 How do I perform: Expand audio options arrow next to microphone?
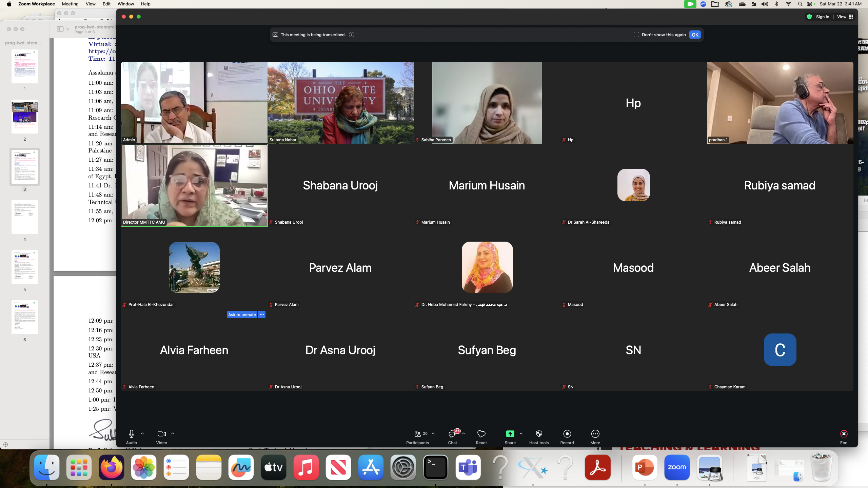pyautogui.click(x=142, y=433)
